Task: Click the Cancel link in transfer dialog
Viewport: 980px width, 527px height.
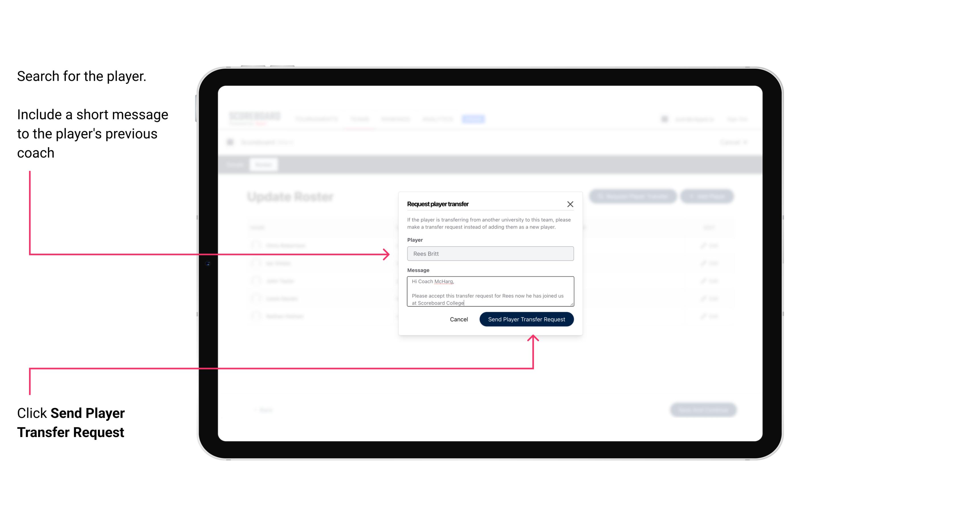Action: (x=458, y=319)
